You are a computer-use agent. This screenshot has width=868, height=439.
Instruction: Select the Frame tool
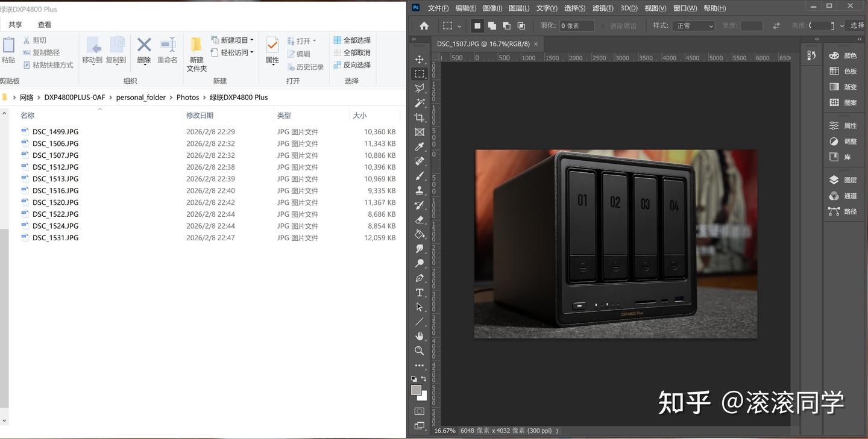tap(420, 132)
